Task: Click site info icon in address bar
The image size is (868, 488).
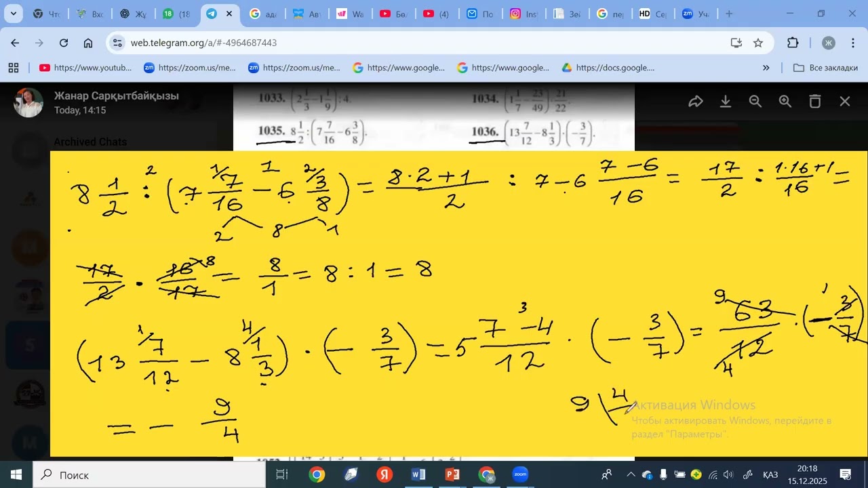Action: click(x=117, y=43)
